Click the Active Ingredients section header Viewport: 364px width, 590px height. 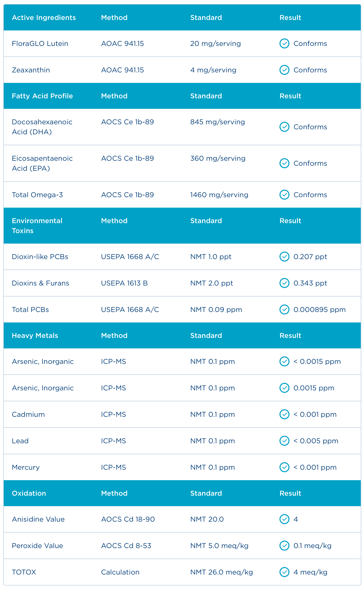44,17
